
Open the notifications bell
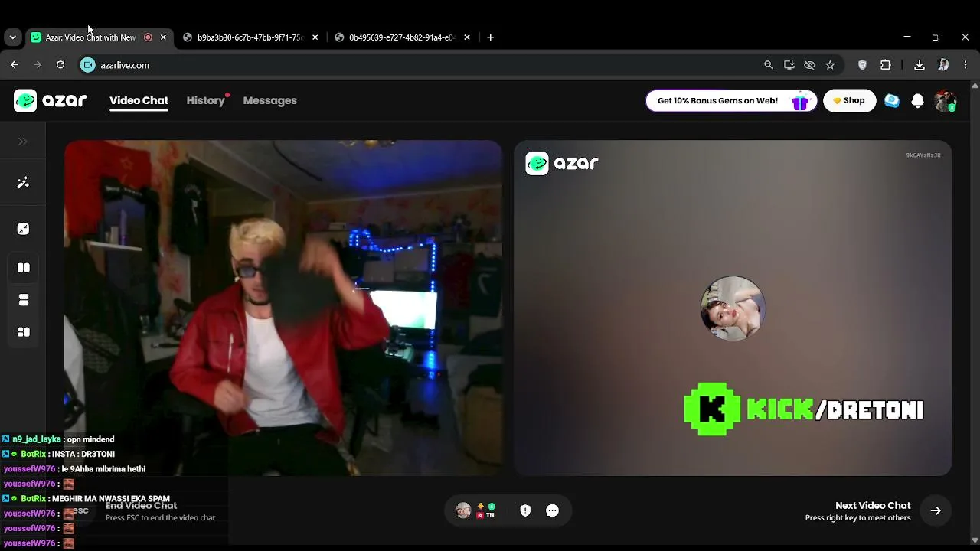click(x=917, y=101)
